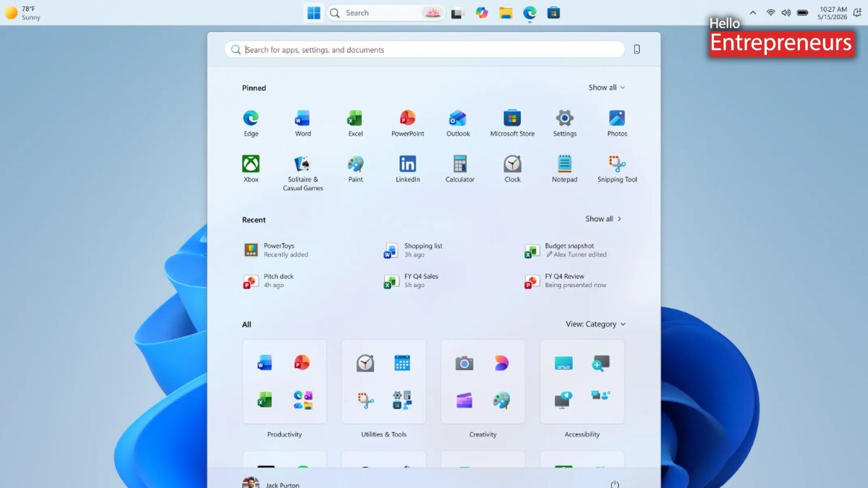Launch PowerPoint from the Pinned apps

click(408, 123)
